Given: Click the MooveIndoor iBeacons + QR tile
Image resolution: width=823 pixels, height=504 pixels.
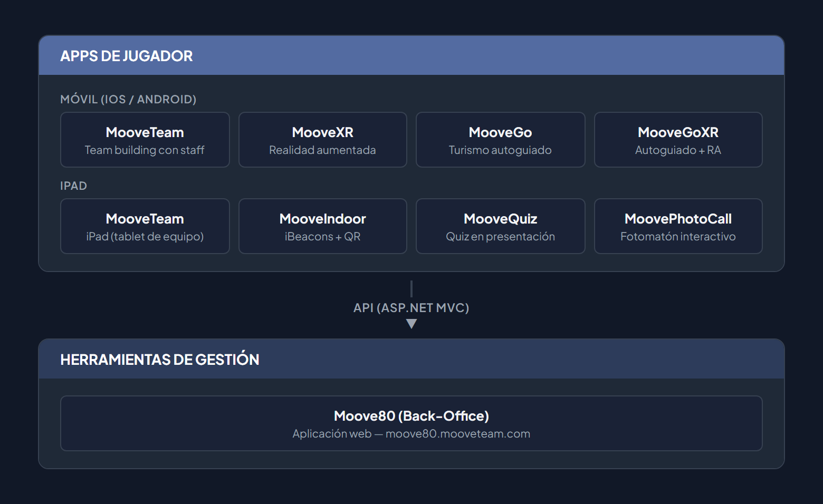Looking at the screenshot, I should pos(322,226).
